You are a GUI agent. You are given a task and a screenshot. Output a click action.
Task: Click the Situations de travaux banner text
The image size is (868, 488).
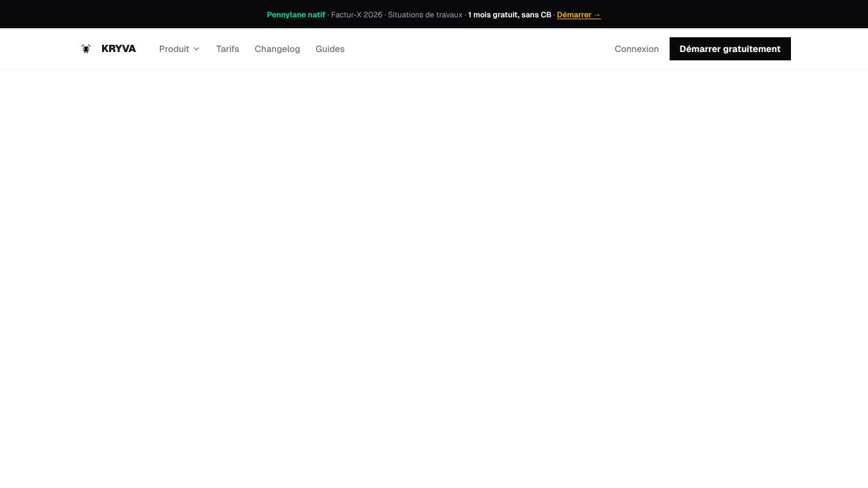coord(425,15)
